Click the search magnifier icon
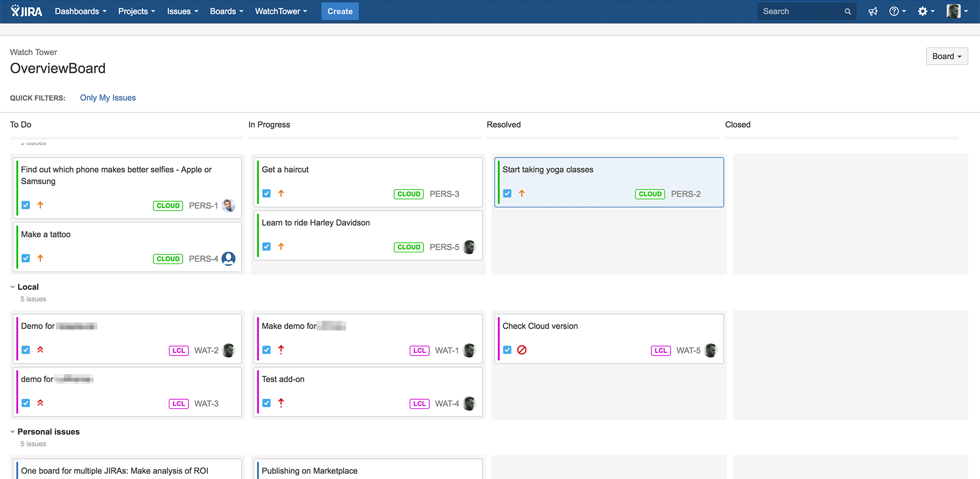Viewport: 980px width, 479px height. (847, 12)
